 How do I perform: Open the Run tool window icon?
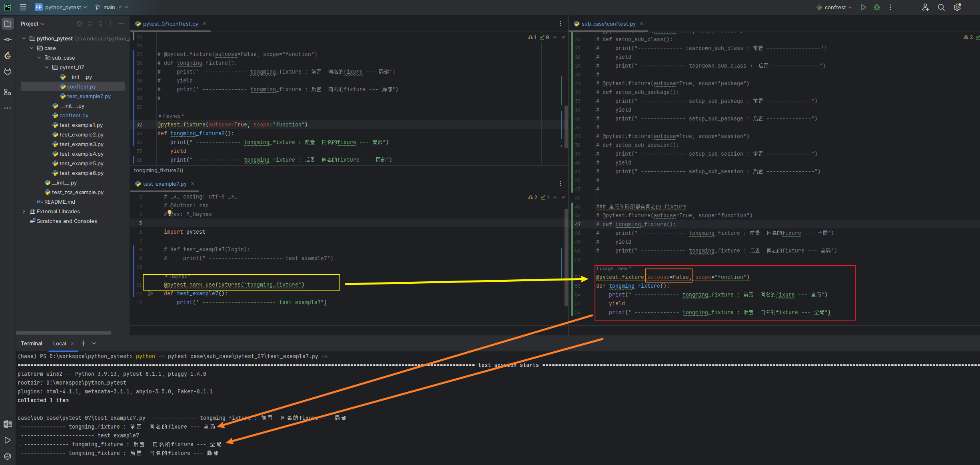point(8,440)
